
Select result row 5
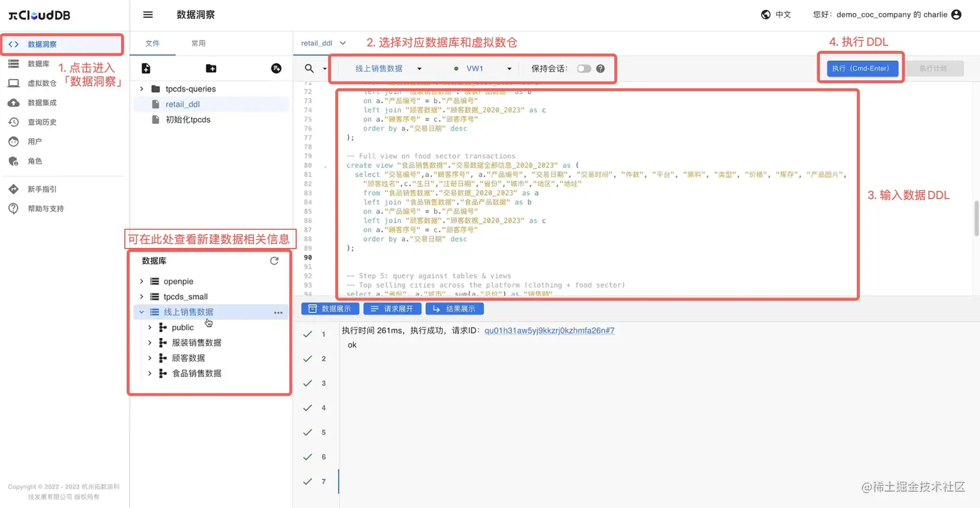(316, 433)
